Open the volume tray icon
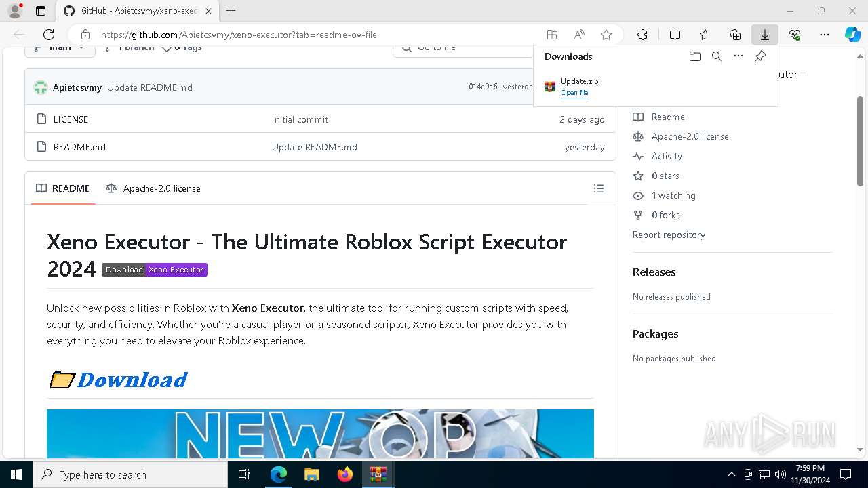Image resolution: width=868 pixels, height=488 pixels. click(781, 474)
